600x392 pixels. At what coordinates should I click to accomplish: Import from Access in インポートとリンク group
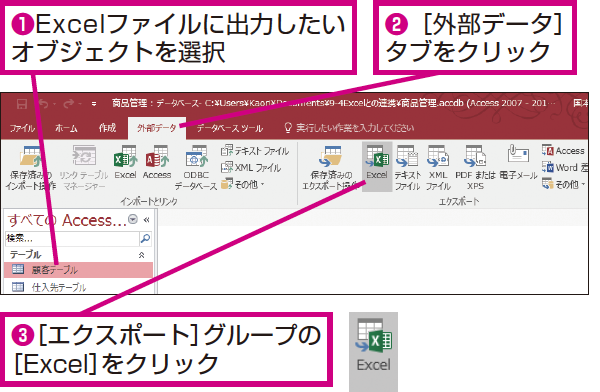[157, 163]
